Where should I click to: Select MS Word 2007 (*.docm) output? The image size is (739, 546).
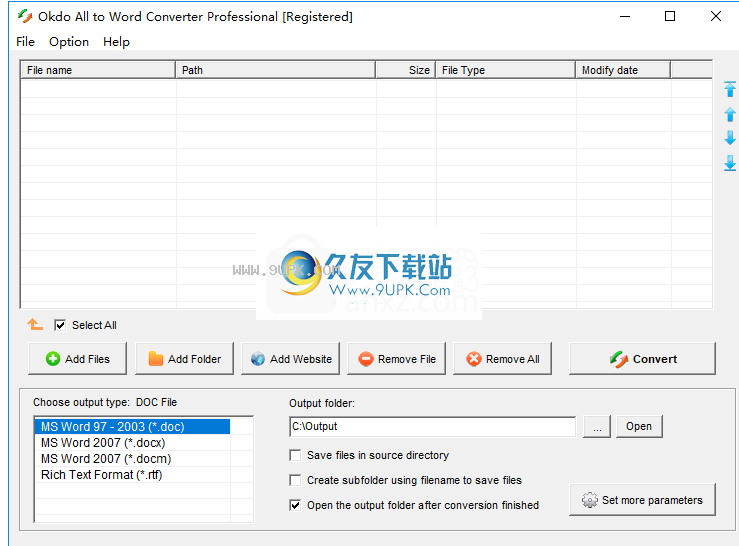[x=132, y=459]
